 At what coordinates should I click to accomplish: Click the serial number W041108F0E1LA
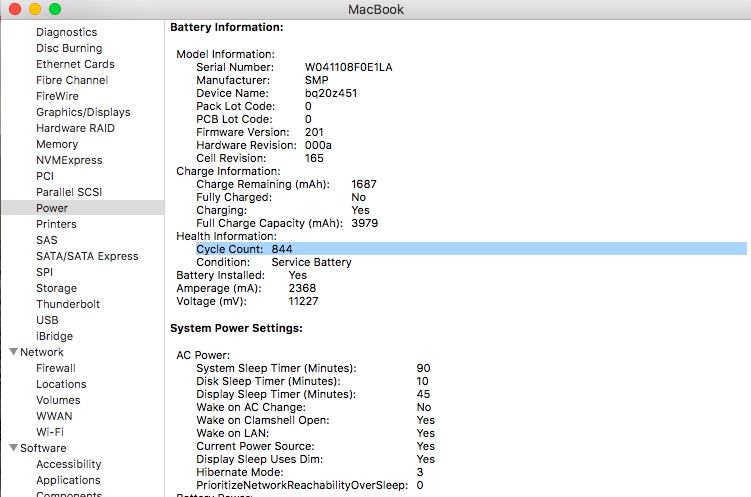tap(348, 67)
